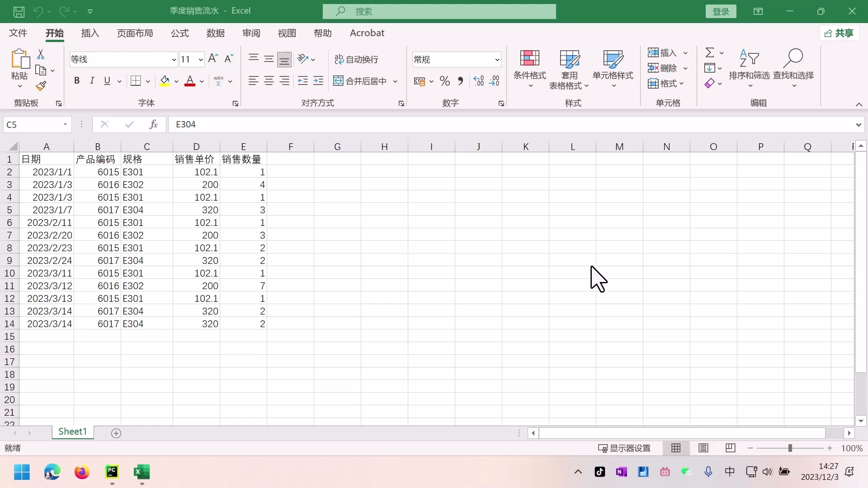Click the AutoSum (求和) icon
Image resolution: width=868 pixels, height=488 pixels.
[x=710, y=52]
